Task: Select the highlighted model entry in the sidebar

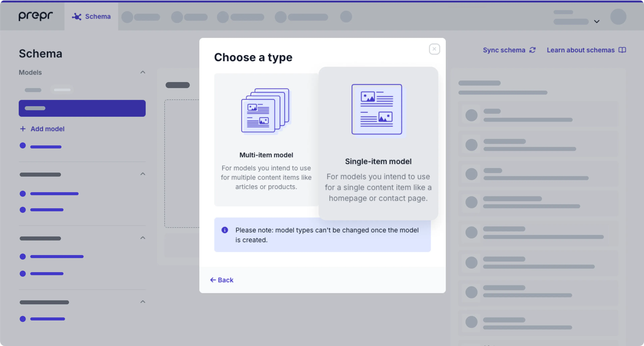Action: click(x=82, y=108)
